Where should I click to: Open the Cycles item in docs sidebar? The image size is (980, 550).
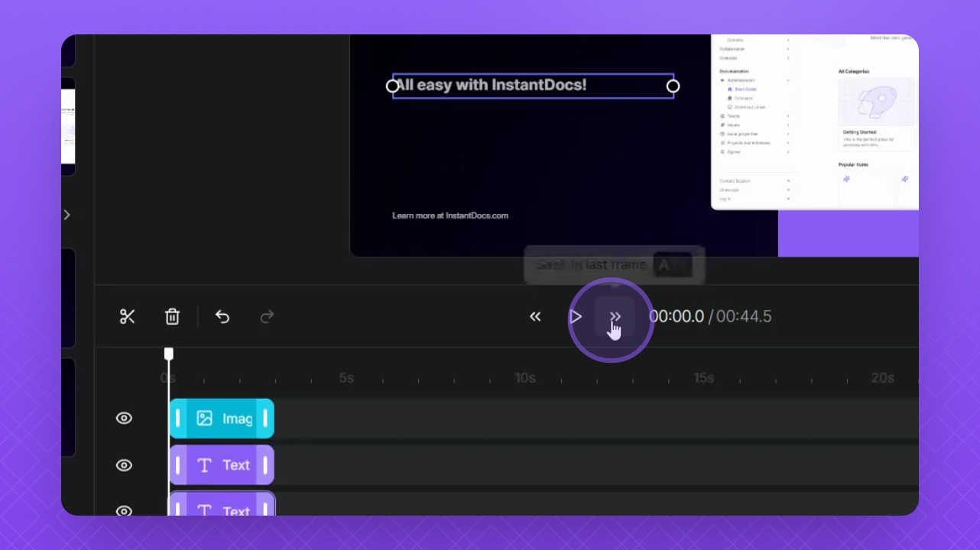click(734, 152)
